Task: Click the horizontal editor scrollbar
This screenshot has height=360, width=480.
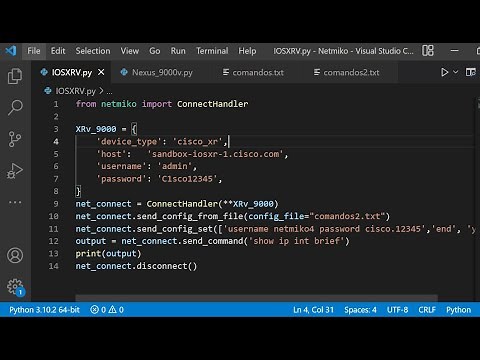Action: pos(257,298)
